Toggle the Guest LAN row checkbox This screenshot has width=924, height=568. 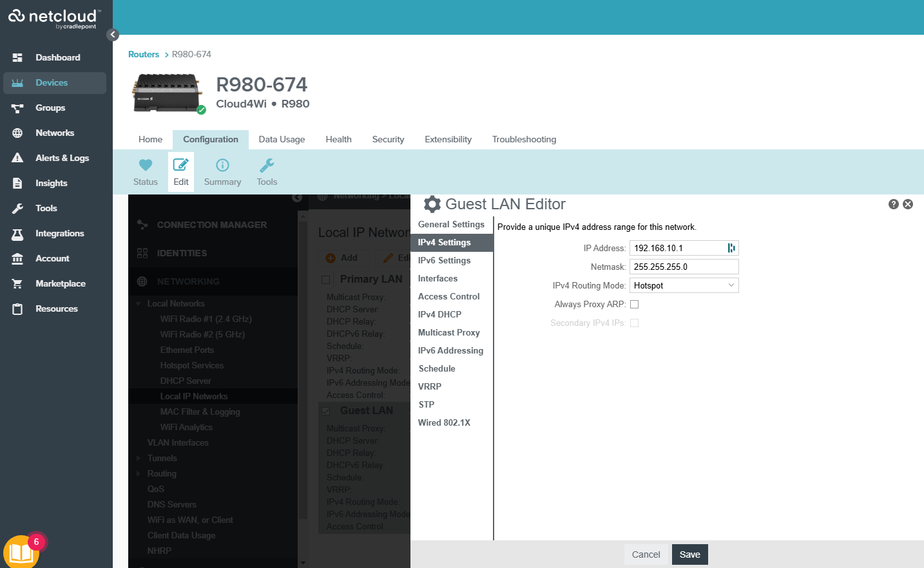[326, 411]
